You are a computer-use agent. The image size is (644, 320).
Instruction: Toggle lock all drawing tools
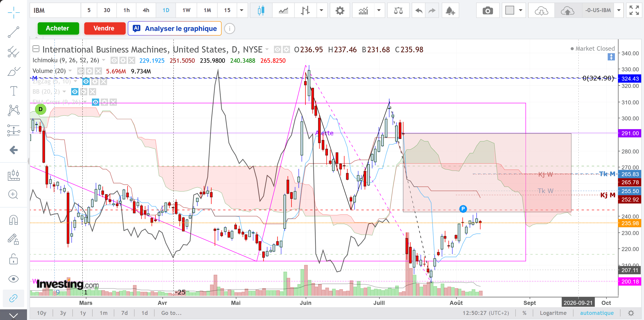[x=13, y=259]
